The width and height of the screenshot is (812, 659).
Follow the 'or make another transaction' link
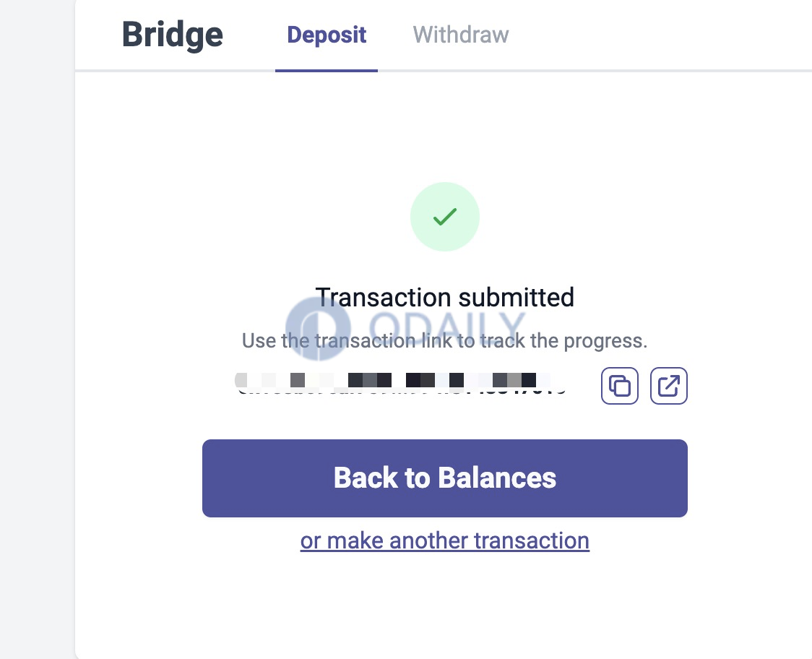(x=445, y=541)
